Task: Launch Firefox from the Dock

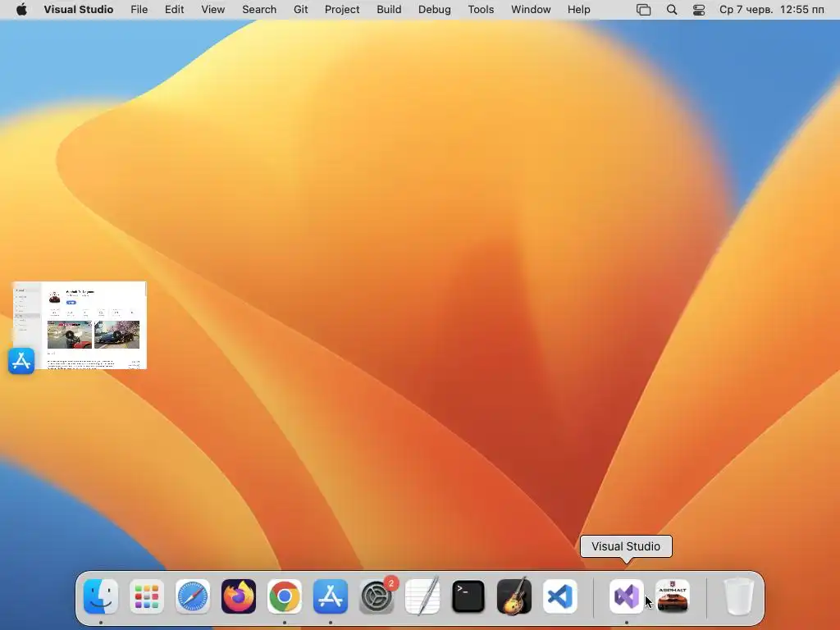Action: click(239, 596)
